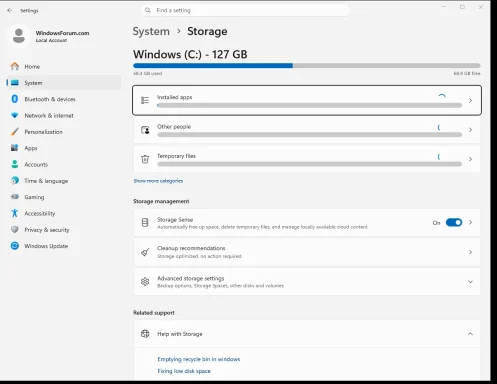Open Windows Update page

(63, 246)
